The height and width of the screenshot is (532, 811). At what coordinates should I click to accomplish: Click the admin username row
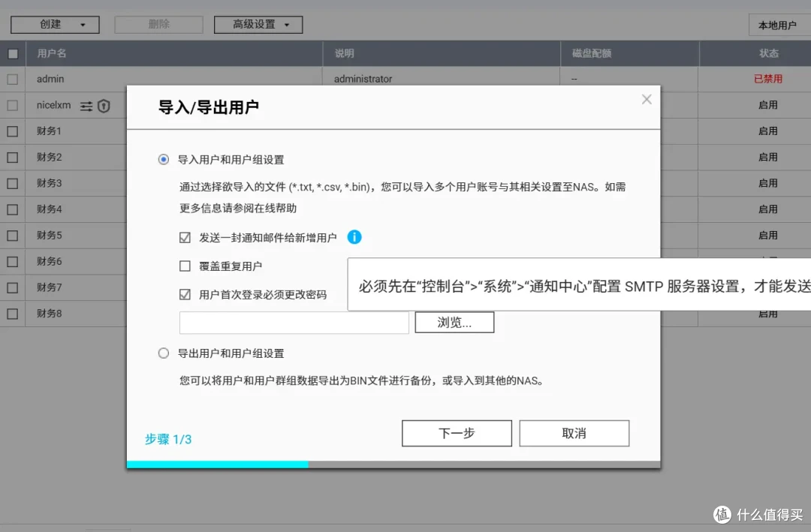(50, 79)
